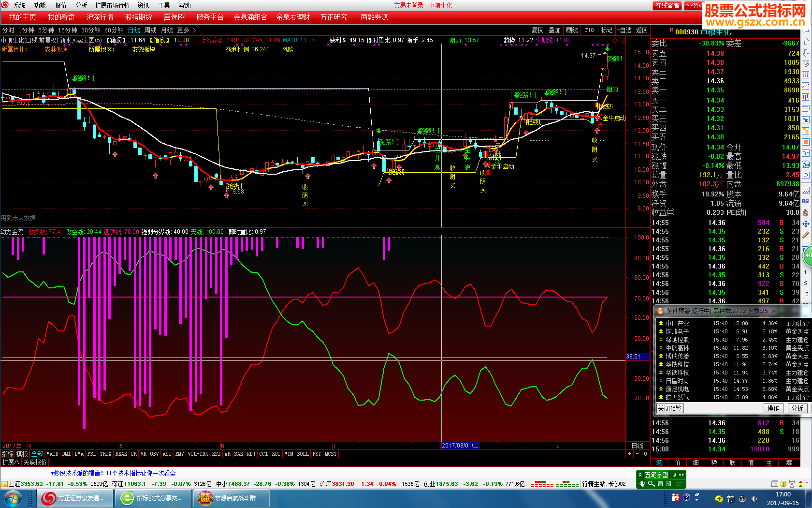Click the blue circle sidebar icon
The width and height of the screenshot is (812, 508).
[806, 175]
